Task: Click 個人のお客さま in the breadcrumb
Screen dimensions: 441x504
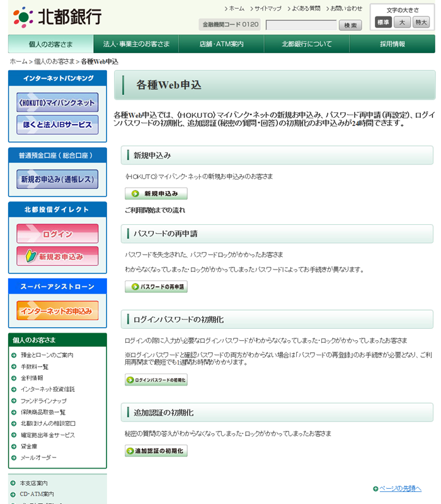Action: click(54, 61)
